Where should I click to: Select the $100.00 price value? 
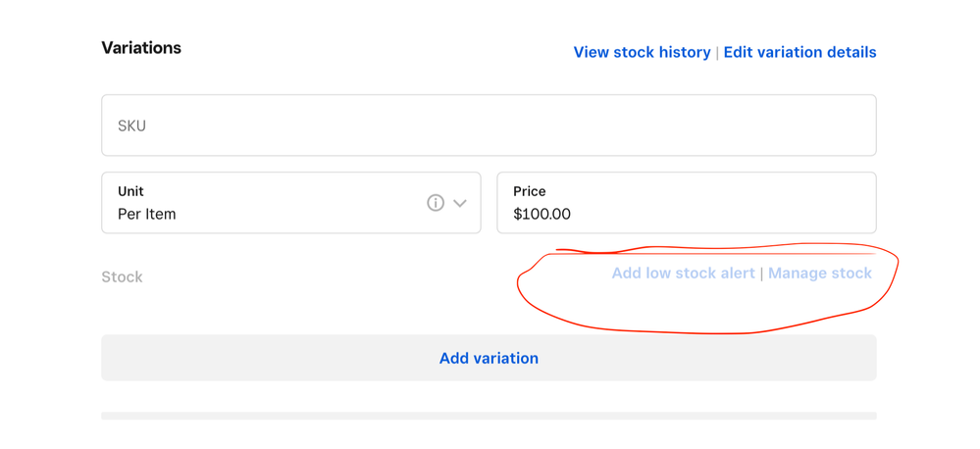542,214
